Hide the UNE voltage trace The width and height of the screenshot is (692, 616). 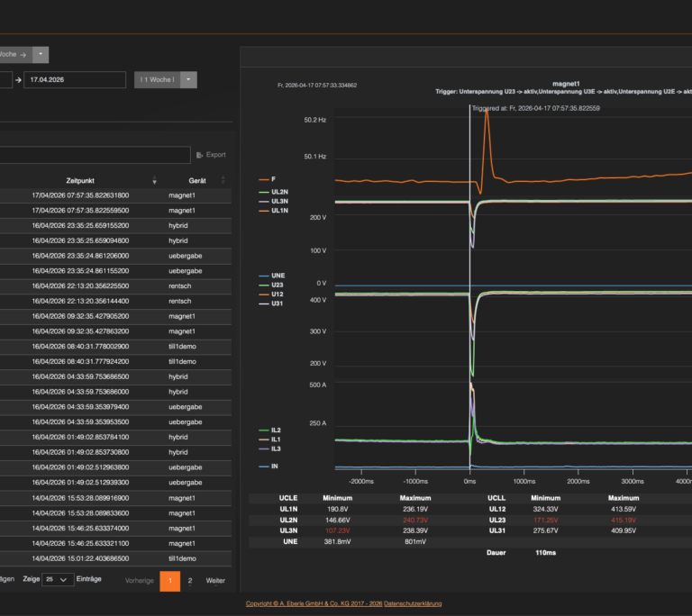(x=271, y=276)
